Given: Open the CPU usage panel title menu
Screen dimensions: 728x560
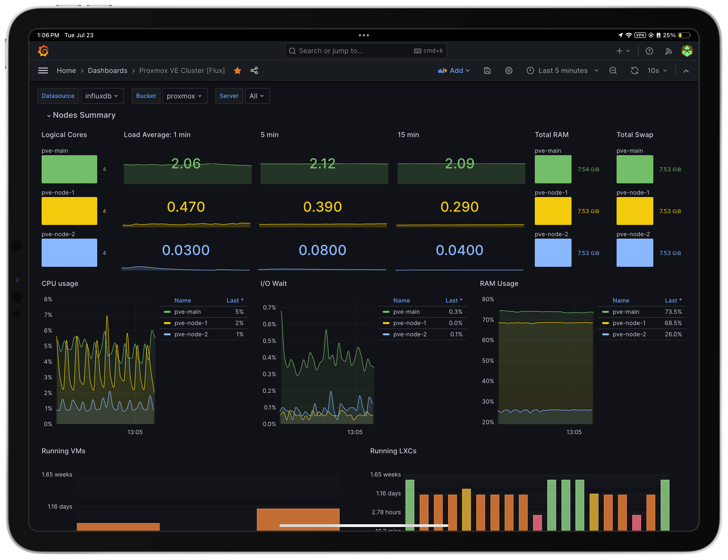Looking at the screenshot, I should tap(60, 283).
